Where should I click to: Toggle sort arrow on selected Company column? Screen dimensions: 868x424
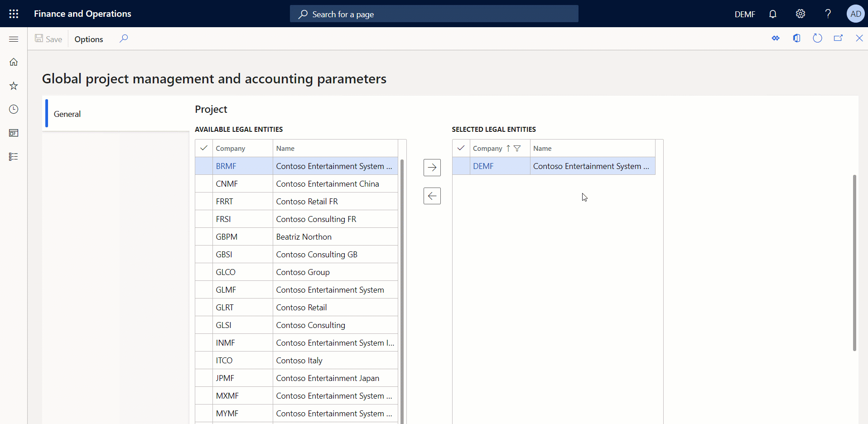508,148
